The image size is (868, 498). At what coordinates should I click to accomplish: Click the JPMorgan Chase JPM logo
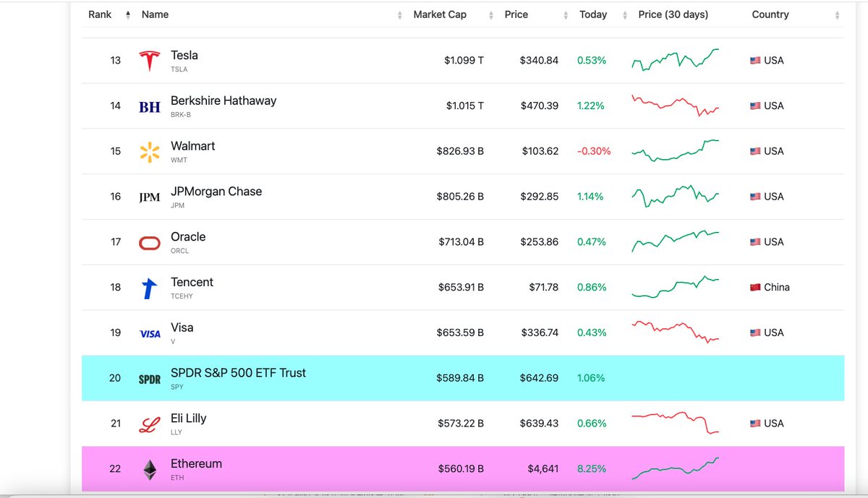(149, 196)
